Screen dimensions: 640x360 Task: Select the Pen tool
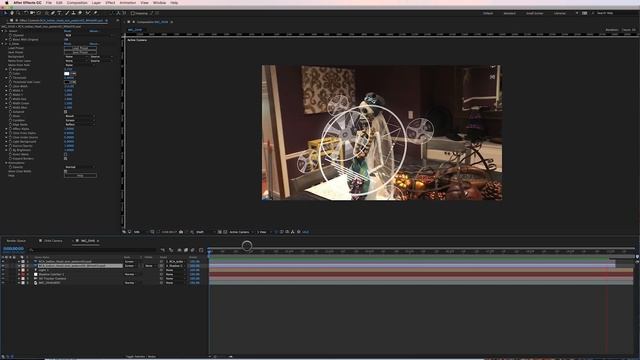pos(53,13)
